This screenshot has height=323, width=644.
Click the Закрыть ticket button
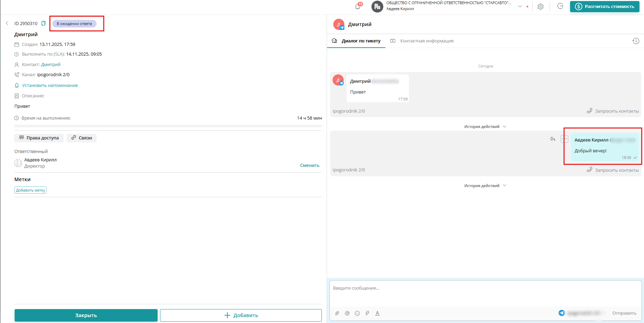click(86, 315)
